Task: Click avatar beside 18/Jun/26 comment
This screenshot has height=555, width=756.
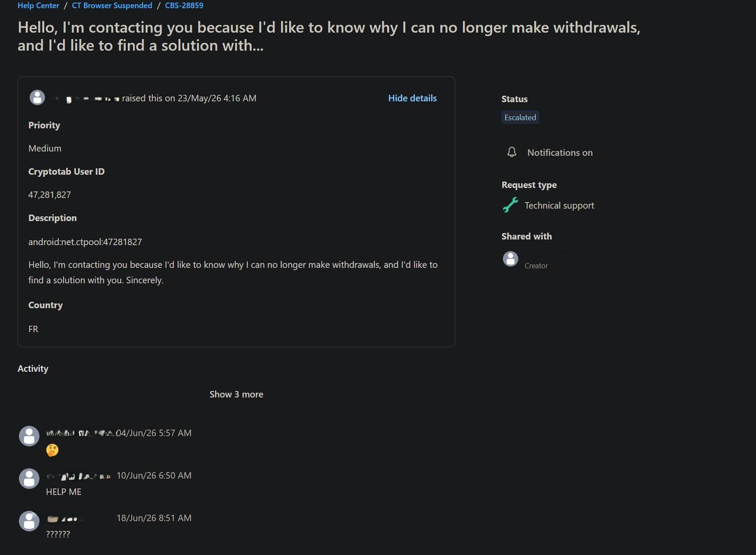Action: 29,521
